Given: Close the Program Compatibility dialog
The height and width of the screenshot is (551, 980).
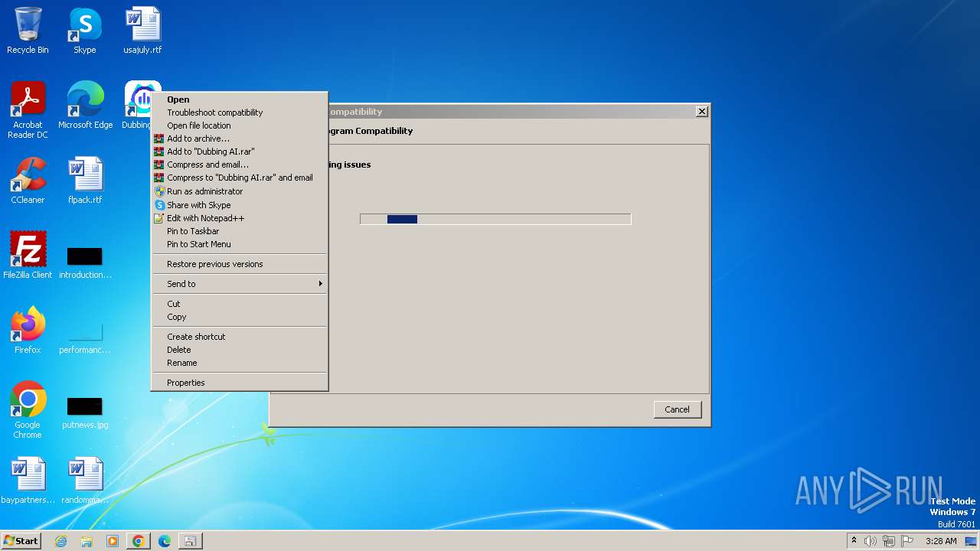Looking at the screenshot, I should pyautogui.click(x=701, y=112).
